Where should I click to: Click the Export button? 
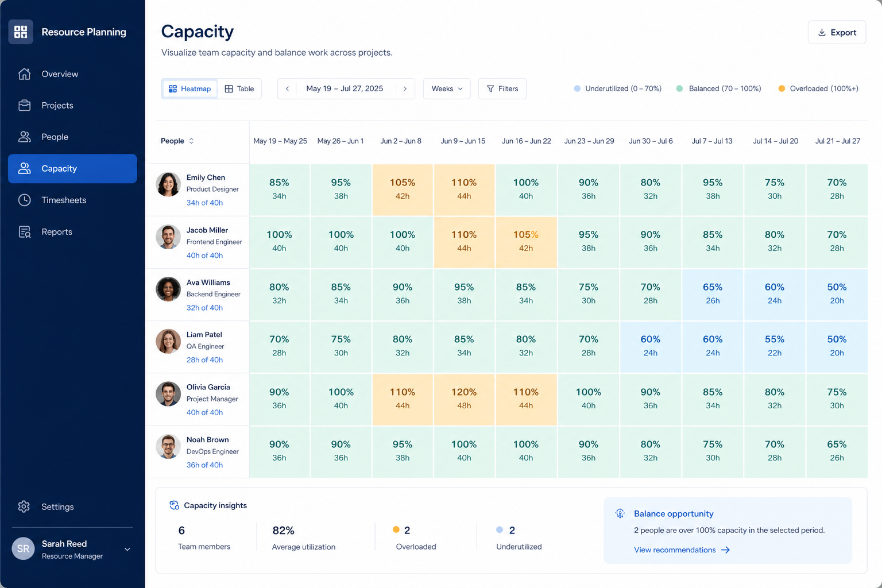point(837,33)
